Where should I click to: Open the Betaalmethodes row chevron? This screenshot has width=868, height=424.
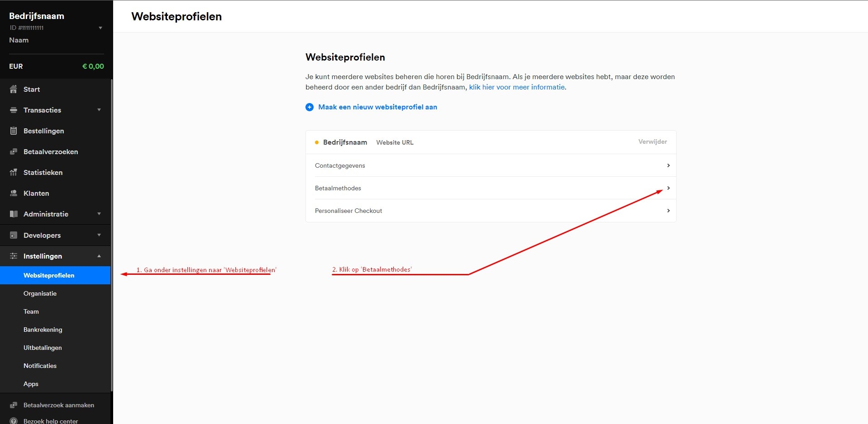click(668, 188)
